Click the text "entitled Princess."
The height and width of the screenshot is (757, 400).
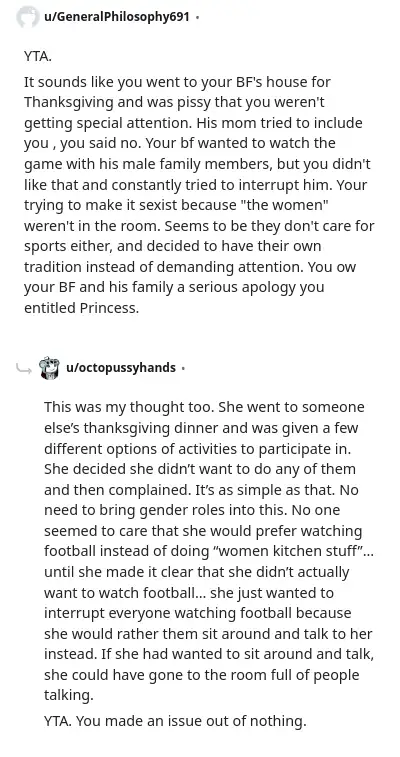[82, 308]
